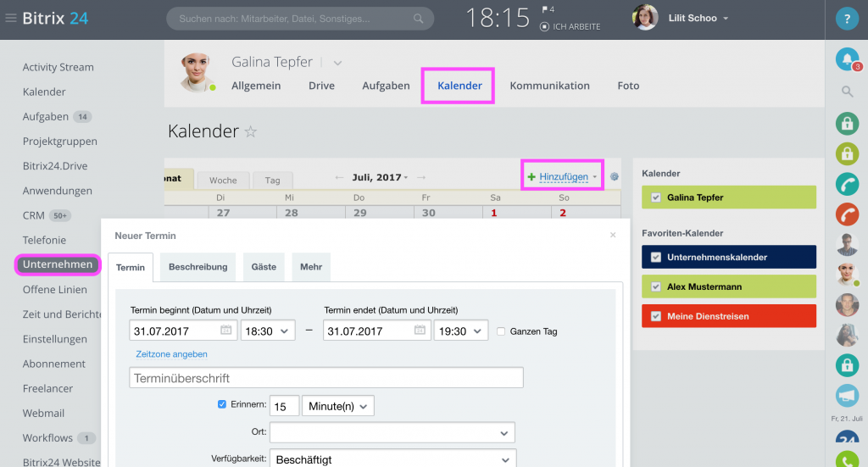
Task: Open start date calendar picker icon
Action: point(225,331)
